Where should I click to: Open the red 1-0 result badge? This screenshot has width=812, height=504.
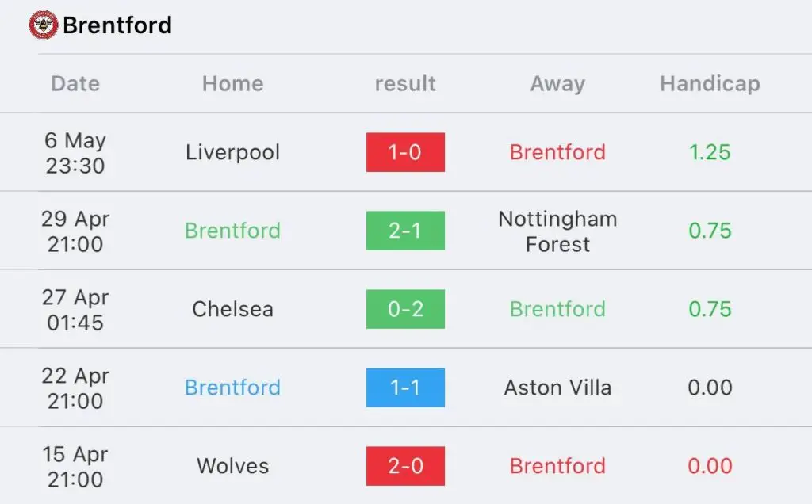pos(405,152)
